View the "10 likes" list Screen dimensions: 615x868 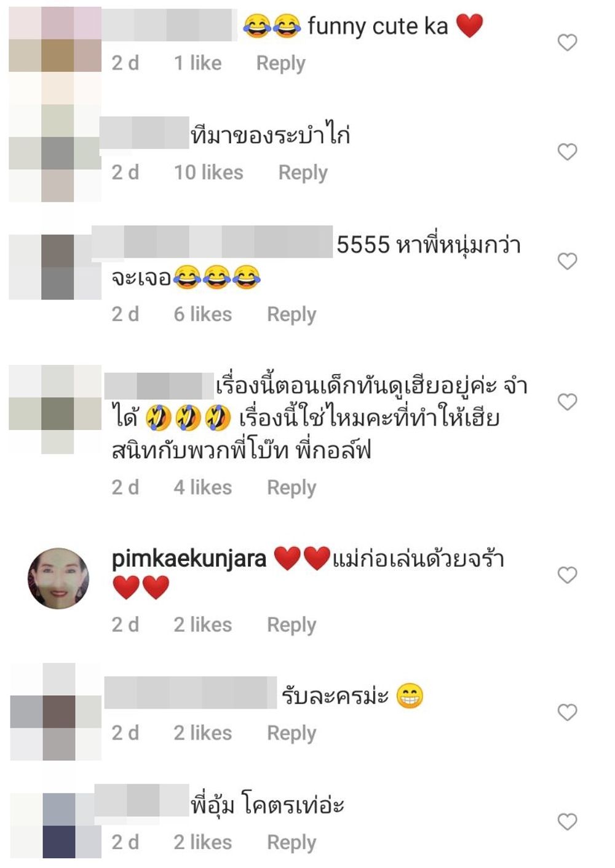[x=208, y=172]
